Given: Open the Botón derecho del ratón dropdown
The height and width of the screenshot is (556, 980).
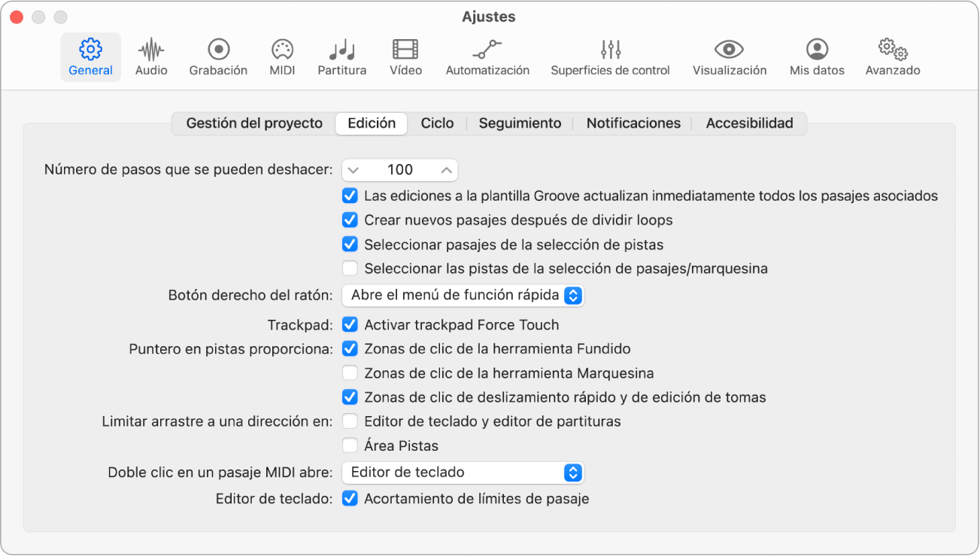Looking at the screenshot, I should coord(463,296).
